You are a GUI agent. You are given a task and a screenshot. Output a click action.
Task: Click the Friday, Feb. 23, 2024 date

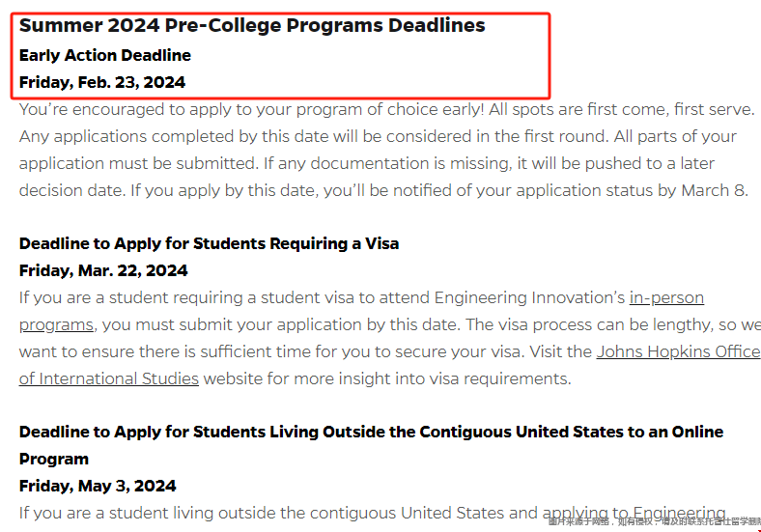click(x=102, y=82)
